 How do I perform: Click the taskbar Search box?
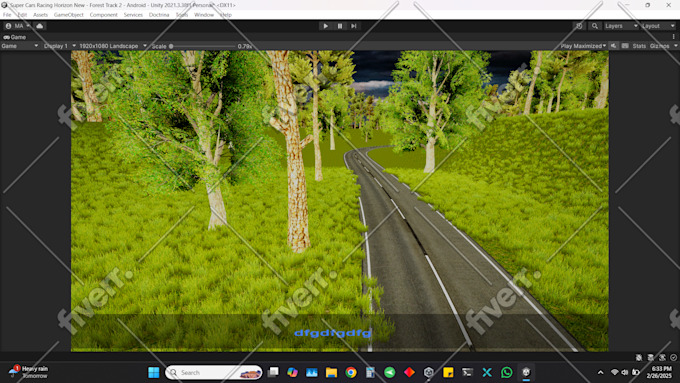pos(214,372)
